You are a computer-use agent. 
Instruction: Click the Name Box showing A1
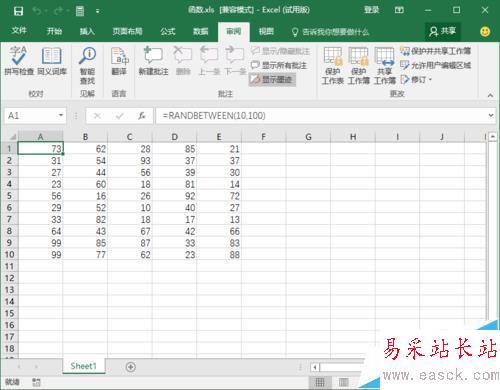pos(30,116)
